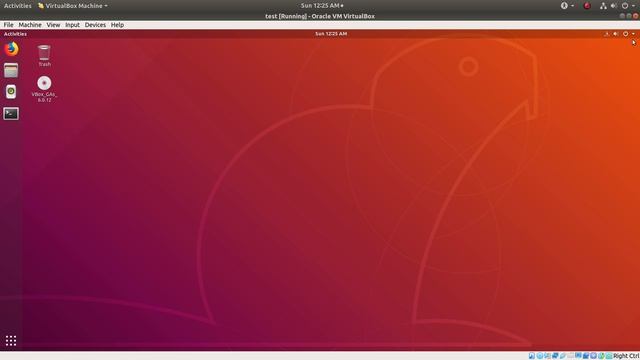This screenshot has width=640, height=360.
Task: Click the optical drive indicator in status bar
Action: 540,356
